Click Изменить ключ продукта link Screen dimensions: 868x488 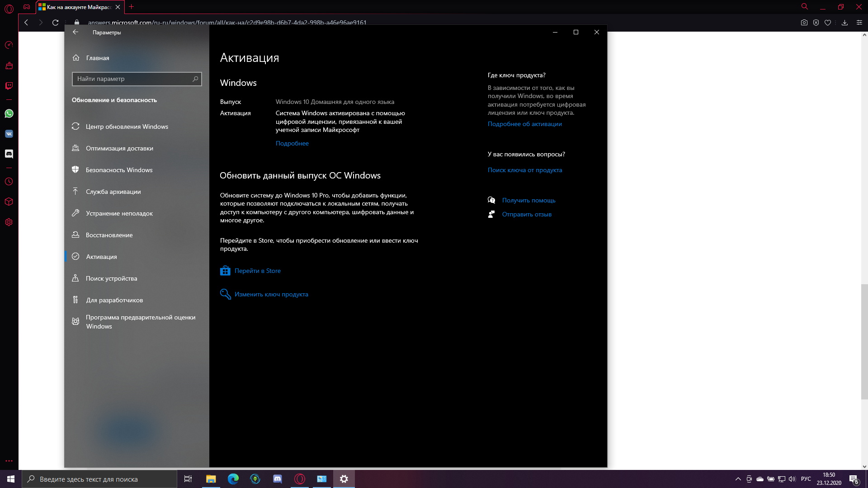point(271,294)
